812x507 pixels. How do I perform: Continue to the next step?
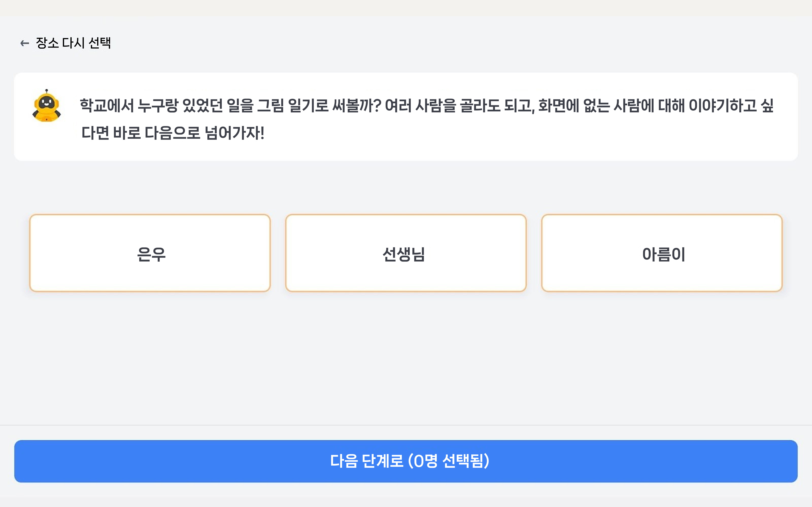(406, 461)
